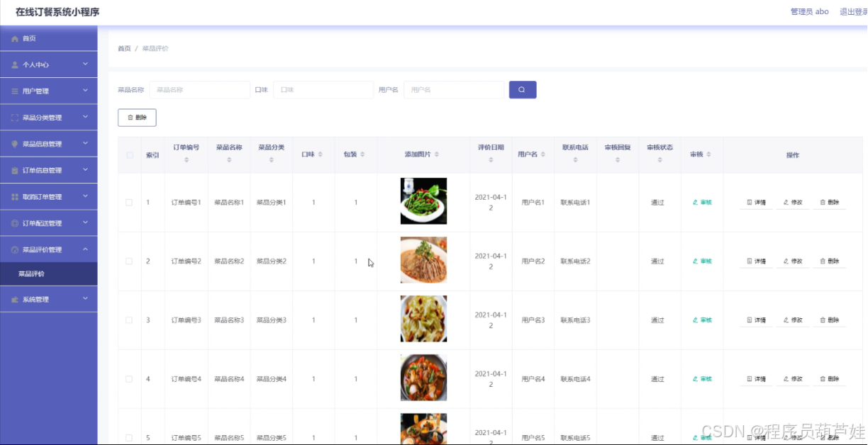The width and height of the screenshot is (868, 445).
Task: Click the icon beside 菜品评价管理
Action: coord(15,249)
